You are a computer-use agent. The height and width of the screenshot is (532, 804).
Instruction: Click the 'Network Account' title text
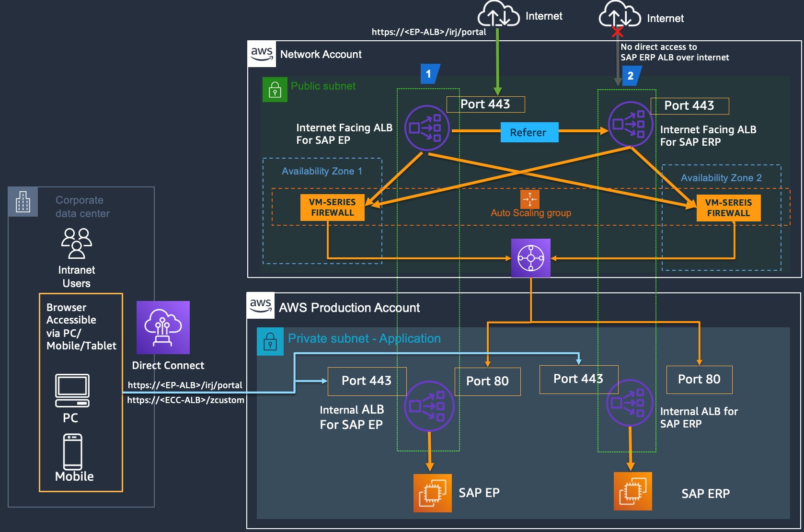click(x=321, y=54)
